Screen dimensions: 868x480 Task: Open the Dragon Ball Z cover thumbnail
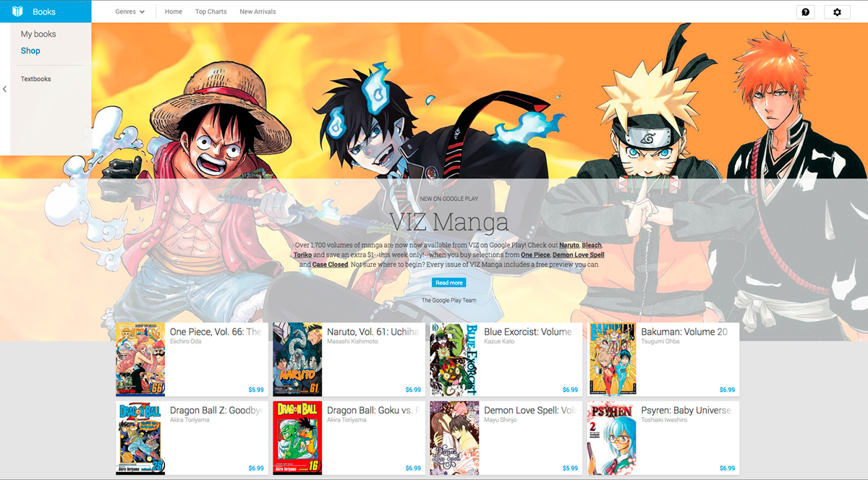pos(140,438)
